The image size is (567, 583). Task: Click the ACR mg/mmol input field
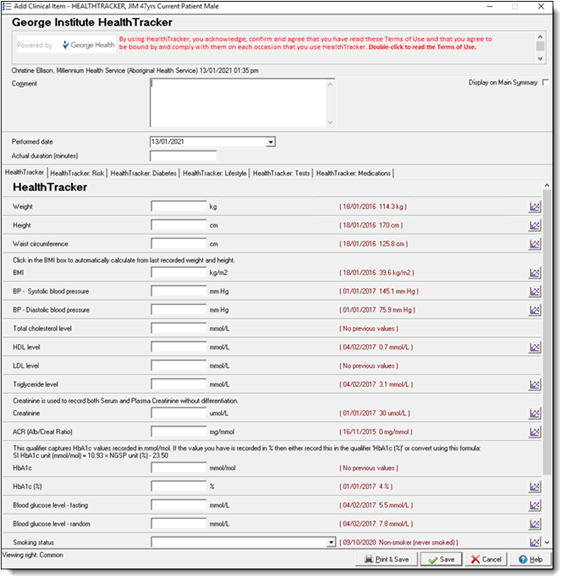(x=178, y=432)
